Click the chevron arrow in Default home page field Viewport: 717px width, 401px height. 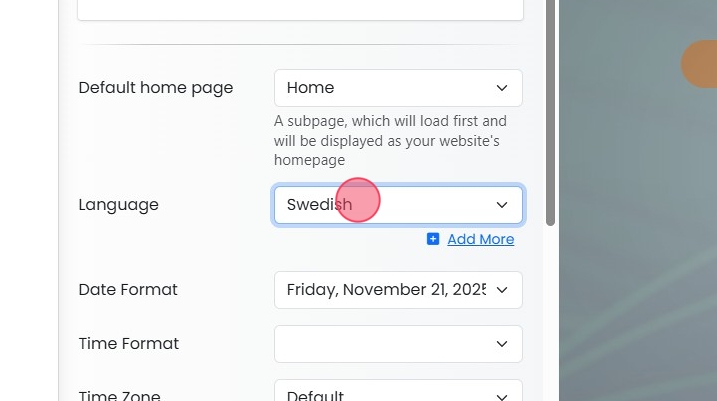(502, 88)
